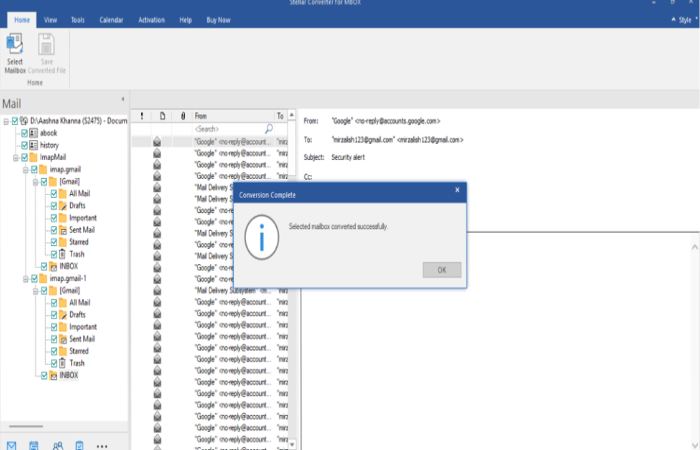Collapse the root D:\Aashna Khanna tree node
The image size is (700, 450).
pos(6,121)
